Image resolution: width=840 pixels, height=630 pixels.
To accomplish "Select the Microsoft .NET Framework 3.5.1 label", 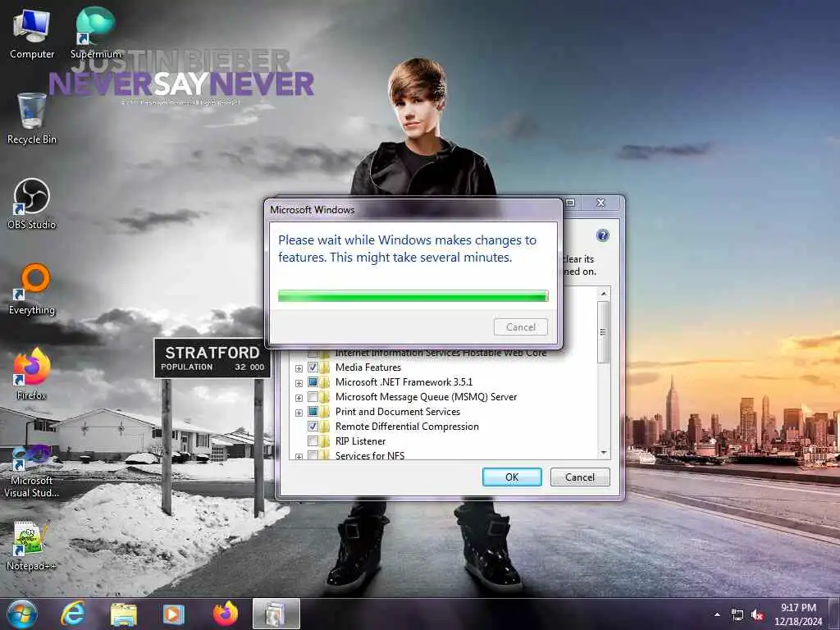I will tap(404, 382).
